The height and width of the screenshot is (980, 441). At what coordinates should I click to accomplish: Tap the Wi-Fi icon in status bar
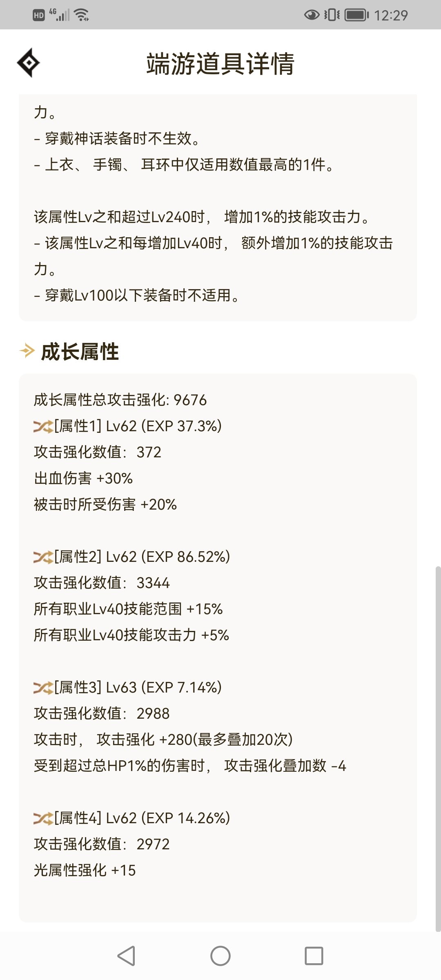tap(82, 15)
